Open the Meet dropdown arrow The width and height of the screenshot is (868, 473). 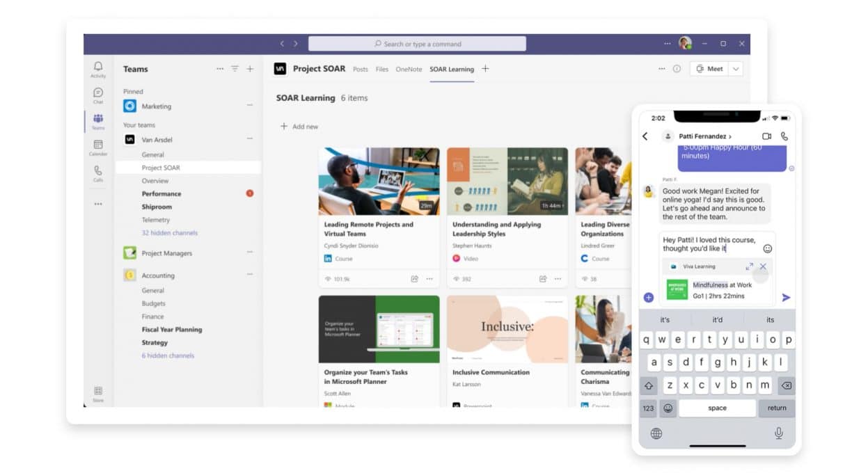[x=736, y=69]
